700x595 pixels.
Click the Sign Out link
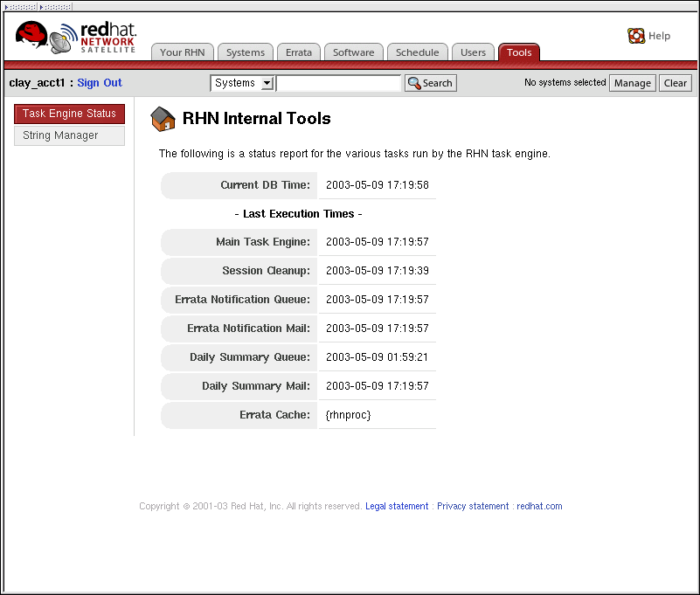point(100,83)
